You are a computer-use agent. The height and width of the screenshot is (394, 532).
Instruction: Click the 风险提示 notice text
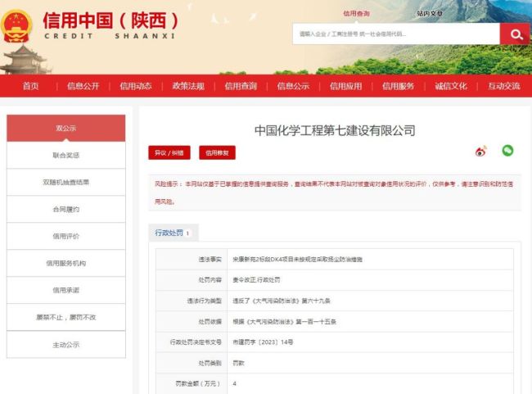pos(334,192)
